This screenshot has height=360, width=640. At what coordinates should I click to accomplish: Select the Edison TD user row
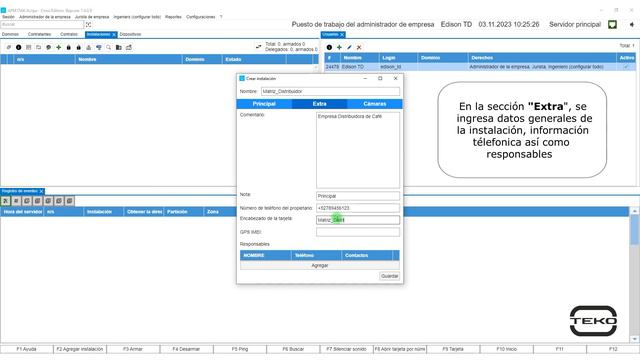[480, 67]
